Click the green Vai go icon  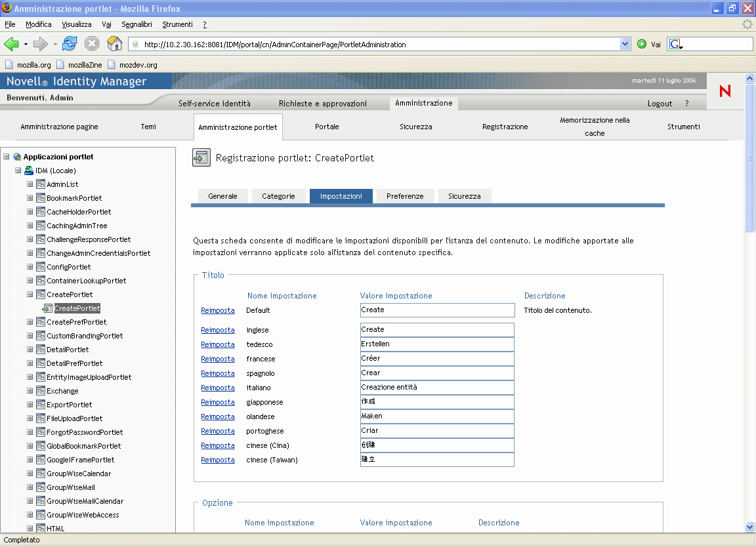[642, 45]
